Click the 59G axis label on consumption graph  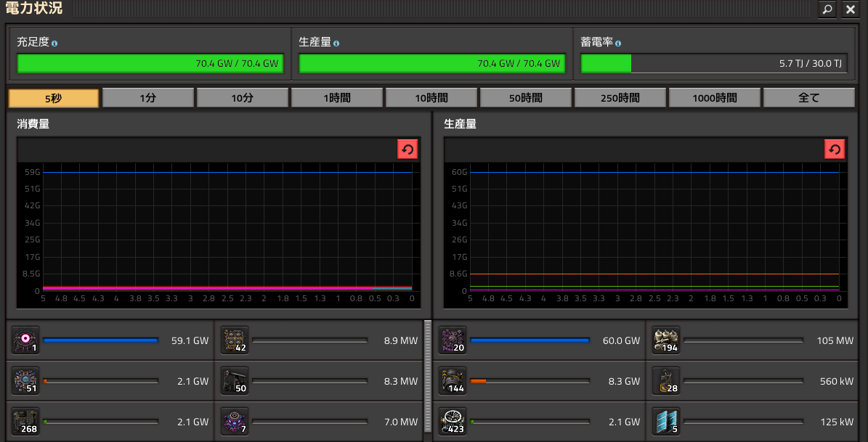pyautogui.click(x=33, y=172)
